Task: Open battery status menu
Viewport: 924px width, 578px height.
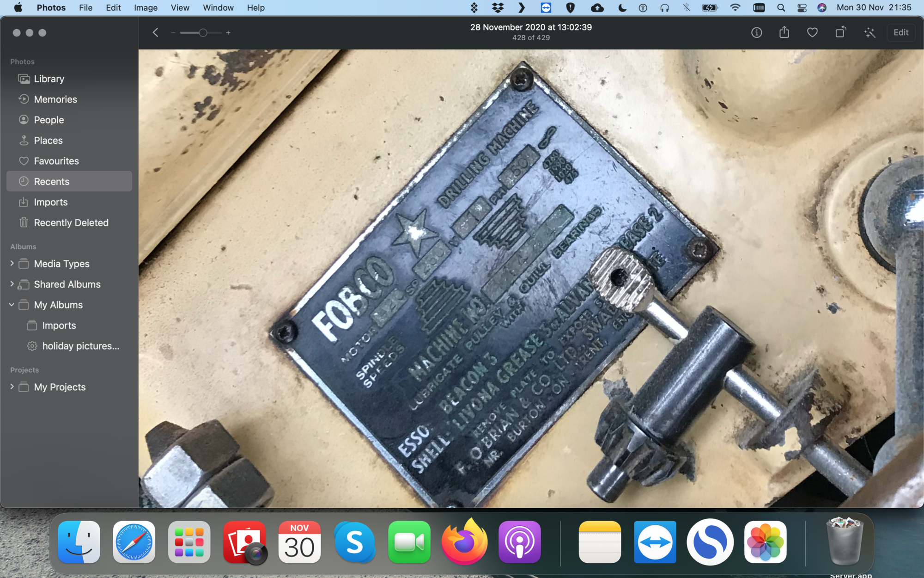Action: pos(710,7)
